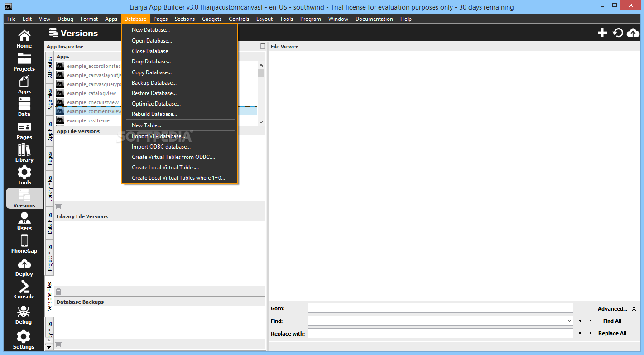Click the plus add icon in header
The height and width of the screenshot is (355, 644).
(602, 33)
